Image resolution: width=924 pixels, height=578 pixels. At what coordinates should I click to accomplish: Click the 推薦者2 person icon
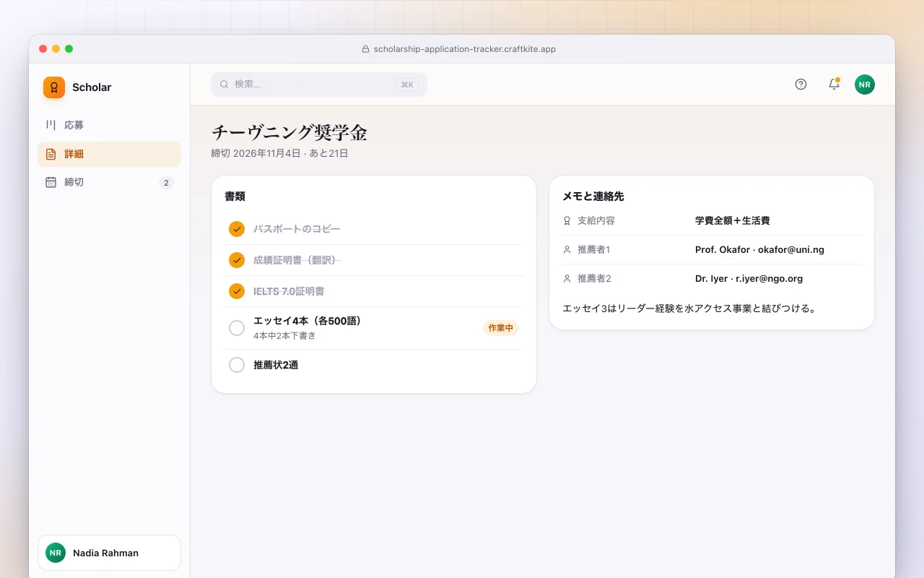click(x=567, y=278)
